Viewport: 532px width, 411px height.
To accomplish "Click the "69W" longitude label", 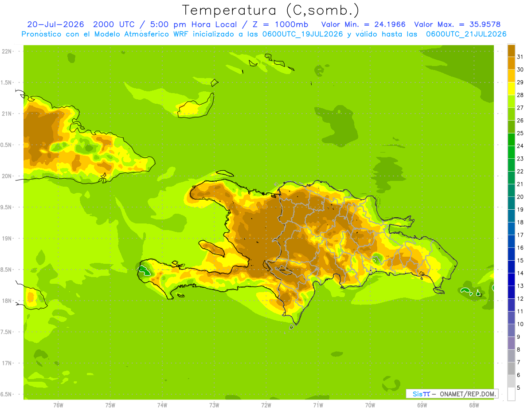I will [x=422, y=405].
